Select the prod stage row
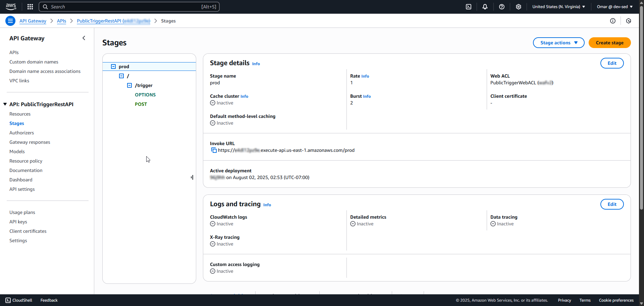This screenshot has height=306, width=644. point(149,67)
